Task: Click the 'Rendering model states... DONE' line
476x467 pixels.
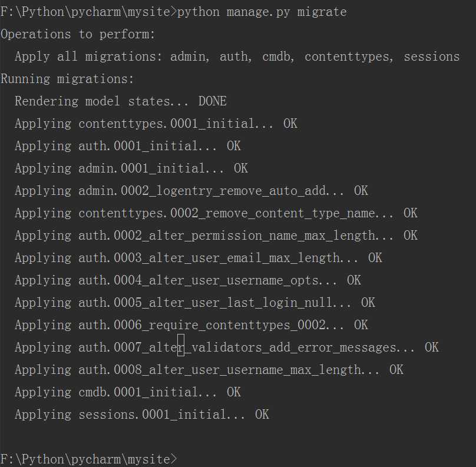Action: click(121, 101)
